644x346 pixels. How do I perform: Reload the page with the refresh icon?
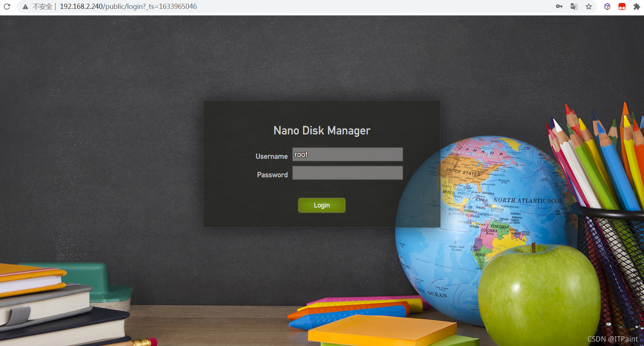(x=7, y=6)
